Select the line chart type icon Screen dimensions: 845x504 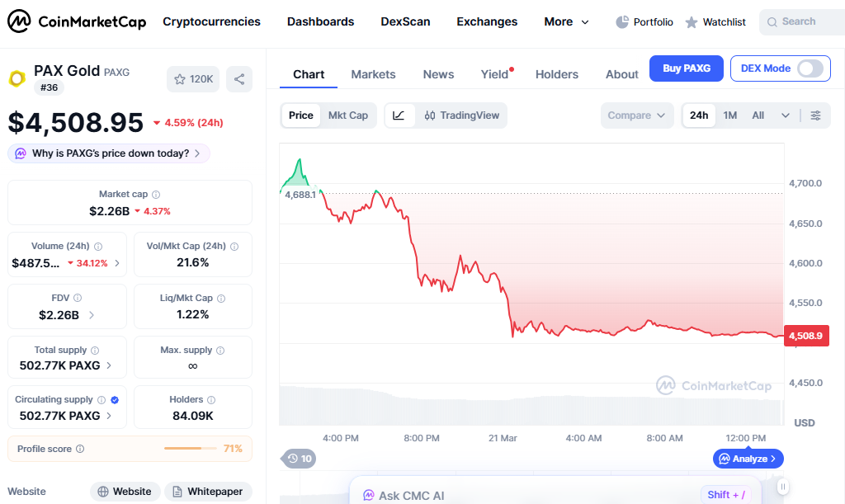point(399,115)
